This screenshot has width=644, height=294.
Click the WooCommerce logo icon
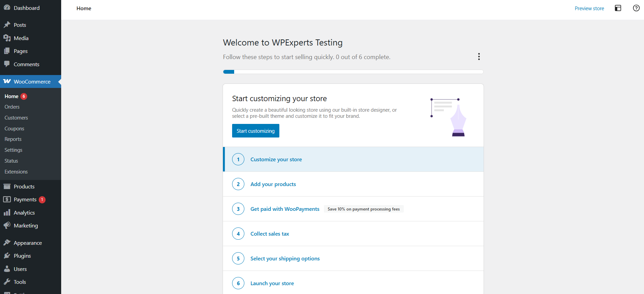point(7,81)
